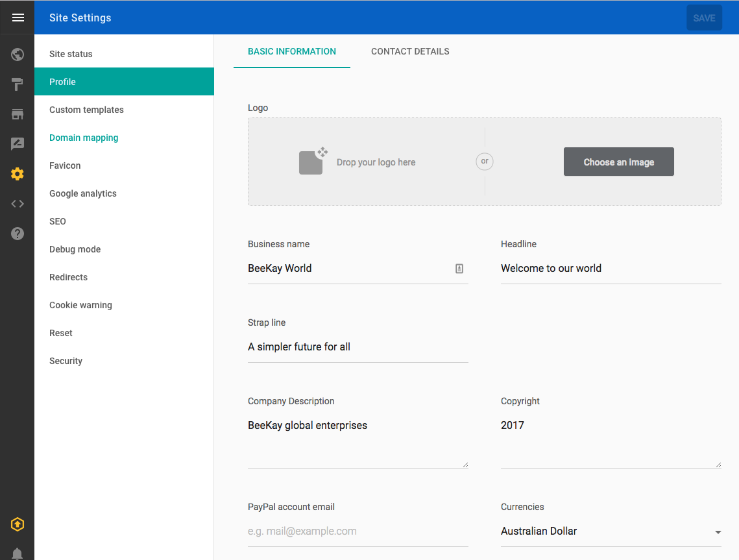
Task: Click the SAVE button
Action: (x=704, y=18)
